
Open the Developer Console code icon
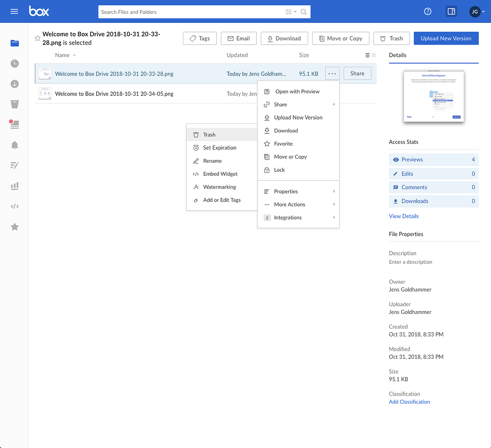(x=15, y=206)
